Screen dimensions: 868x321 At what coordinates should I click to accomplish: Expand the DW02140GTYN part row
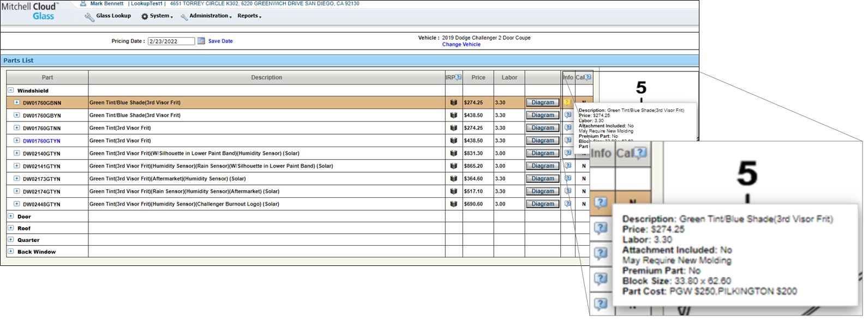click(x=16, y=153)
